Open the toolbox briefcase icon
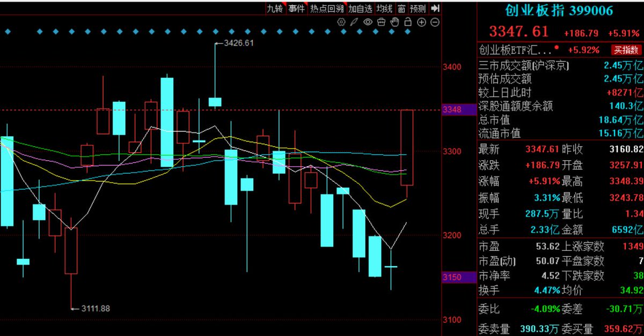The width and height of the screenshot is (644, 336). tap(381, 22)
